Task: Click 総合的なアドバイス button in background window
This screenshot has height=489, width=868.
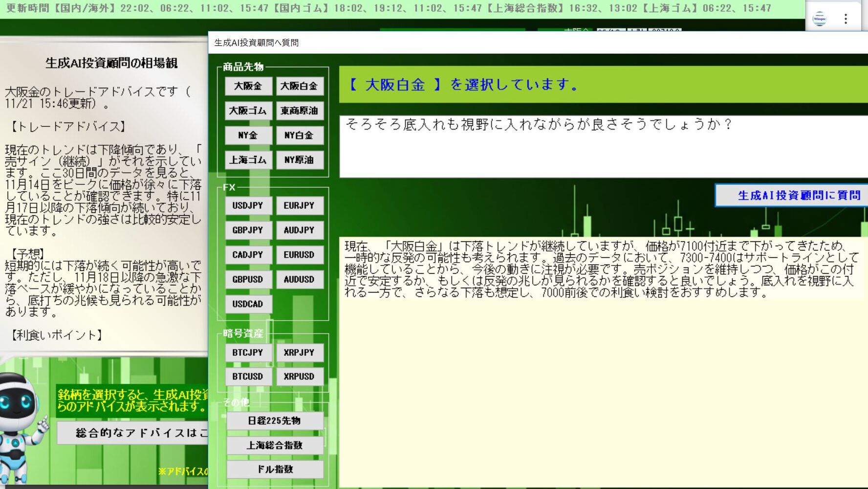Action: tap(133, 433)
